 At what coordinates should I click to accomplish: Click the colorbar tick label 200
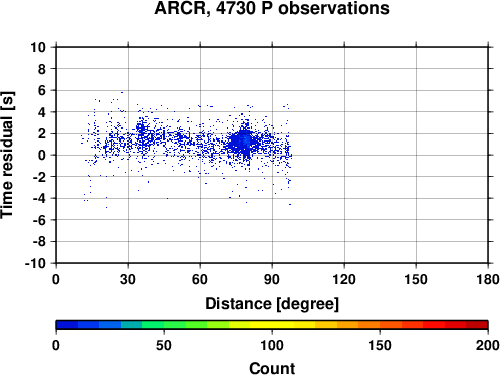click(x=488, y=345)
